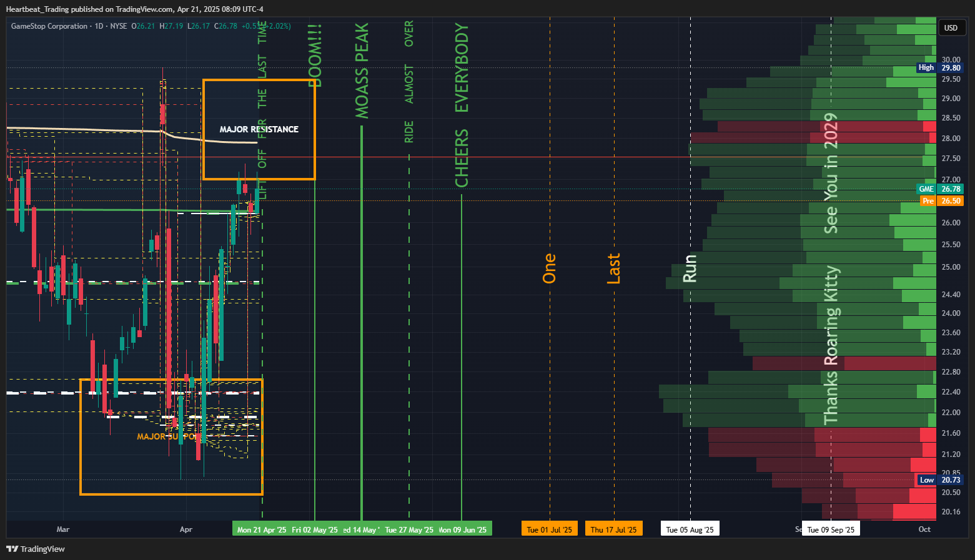
Task: Click the white Tue 09 Sep '25 date marker
Action: tap(831, 529)
